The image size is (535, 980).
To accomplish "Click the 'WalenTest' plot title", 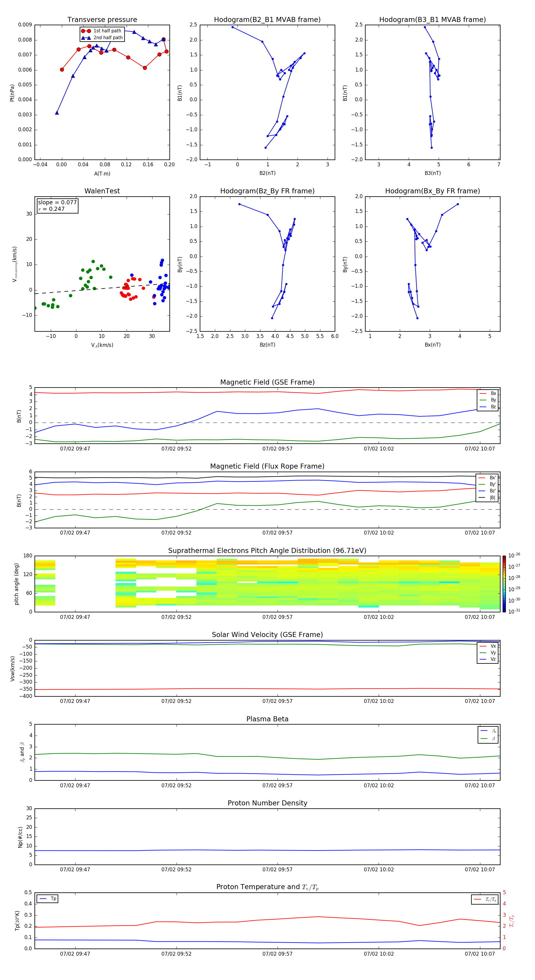I will tap(102, 191).
